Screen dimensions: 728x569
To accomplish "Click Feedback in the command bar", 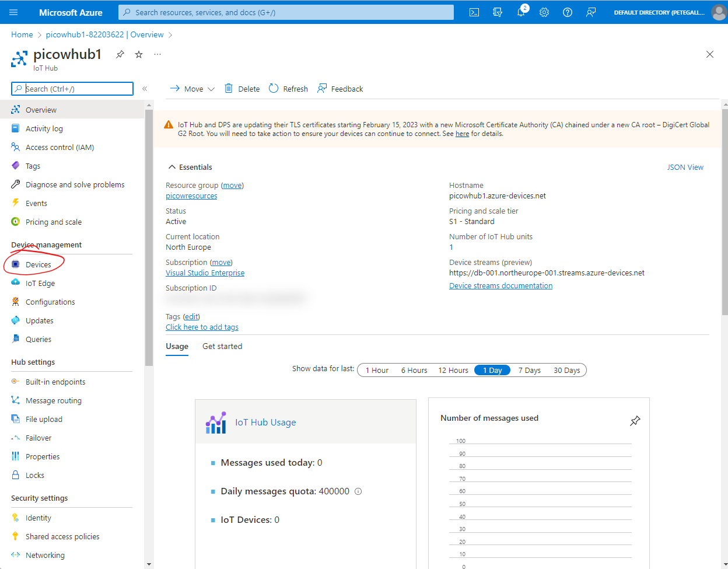I will coord(340,89).
